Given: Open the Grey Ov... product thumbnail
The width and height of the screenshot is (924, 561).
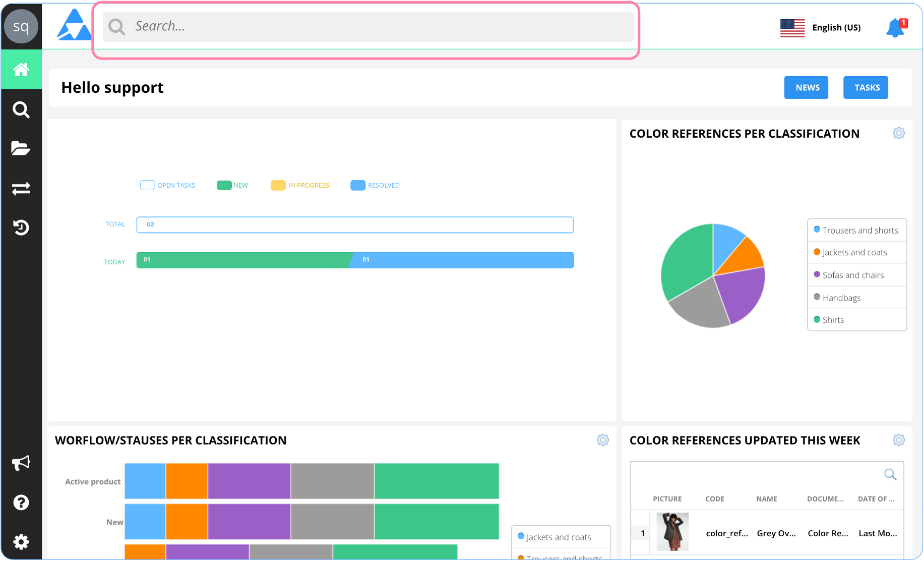Looking at the screenshot, I should point(672,532).
